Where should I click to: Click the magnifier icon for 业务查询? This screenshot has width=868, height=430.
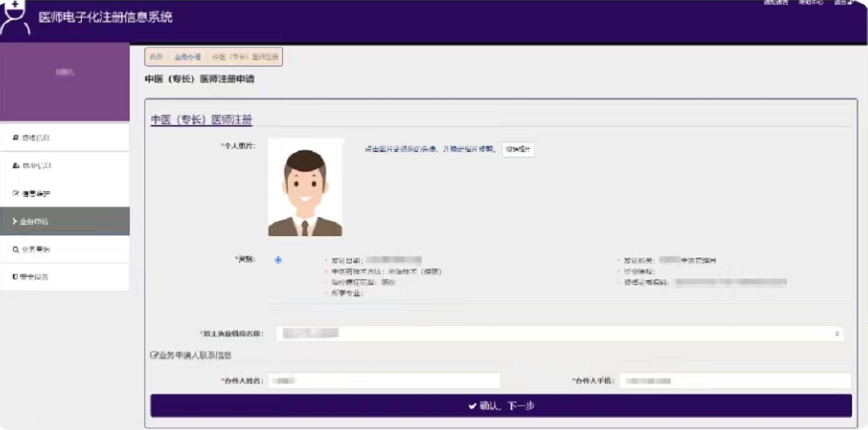tap(15, 249)
